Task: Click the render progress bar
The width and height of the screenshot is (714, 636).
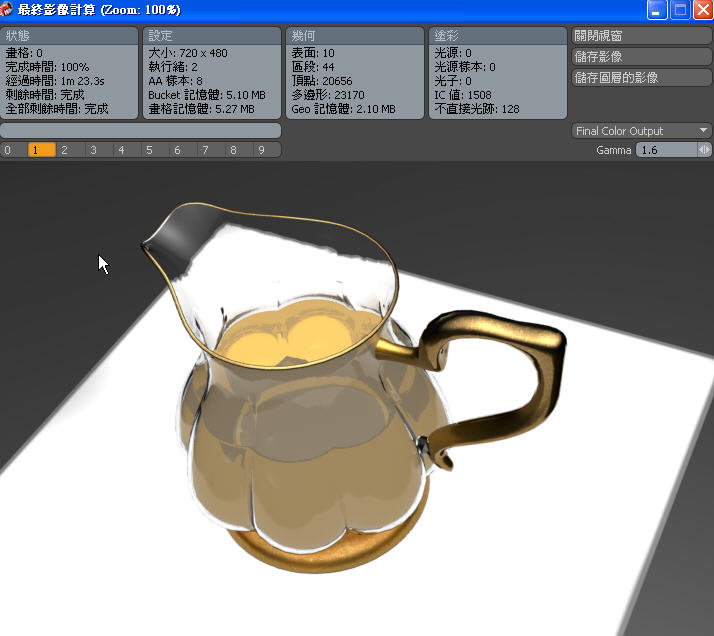Action: (141, 131)
